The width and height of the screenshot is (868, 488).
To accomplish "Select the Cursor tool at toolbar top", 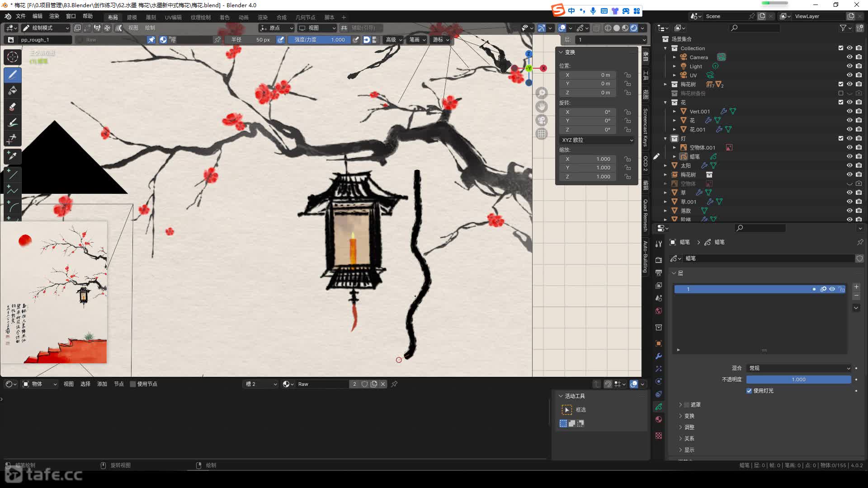I will click(x=13, y=57).
